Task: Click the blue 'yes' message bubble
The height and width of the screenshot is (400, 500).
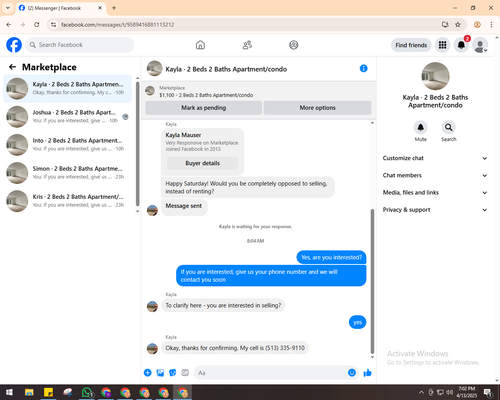Action: point(357,322)
